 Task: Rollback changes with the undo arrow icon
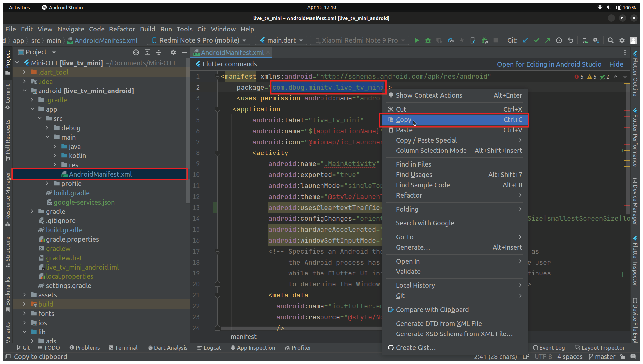click(570, 40)
